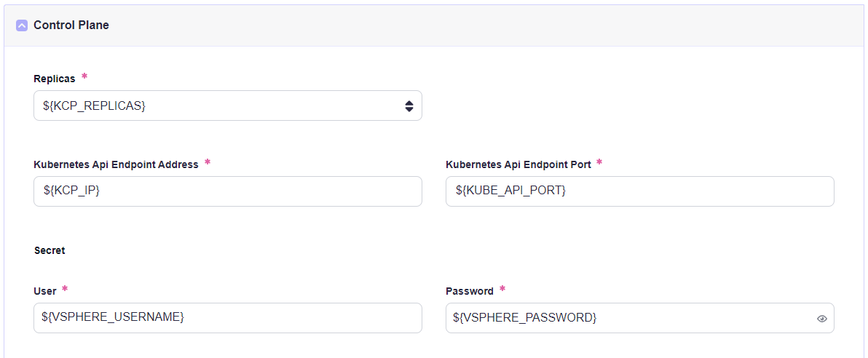Click the Kubernetes Api Endpoint Port label
The image size is (868, 358).
[518, 164]
